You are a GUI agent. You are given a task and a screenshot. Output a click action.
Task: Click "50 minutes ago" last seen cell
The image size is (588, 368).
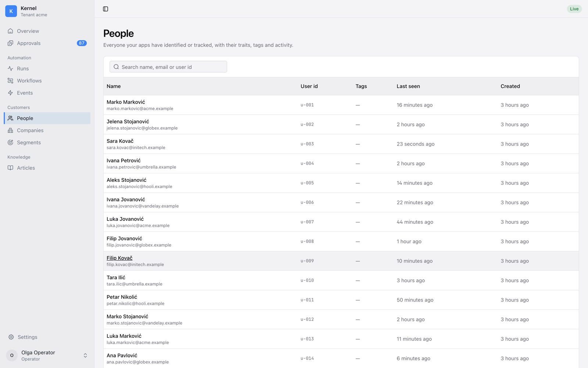click(415, 300)
